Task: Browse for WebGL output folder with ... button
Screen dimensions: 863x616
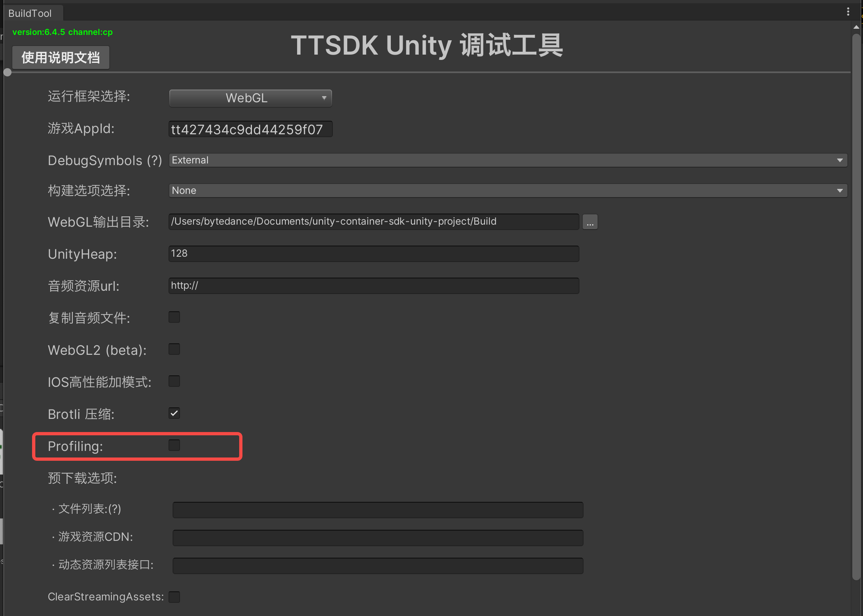Action: [590, 222]
